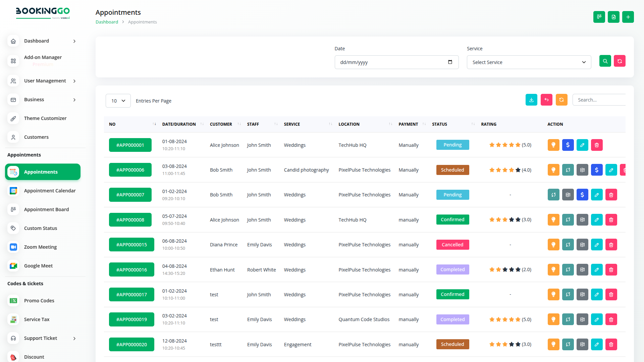Open Custom Status sidebar item
The image size is (644, 362).
tap(41, 228)
